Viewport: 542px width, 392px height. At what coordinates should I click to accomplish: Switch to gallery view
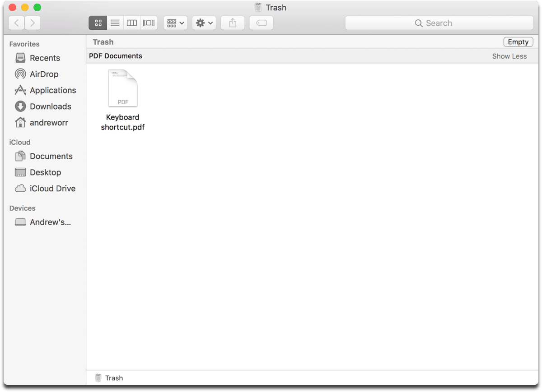(149, 23)
